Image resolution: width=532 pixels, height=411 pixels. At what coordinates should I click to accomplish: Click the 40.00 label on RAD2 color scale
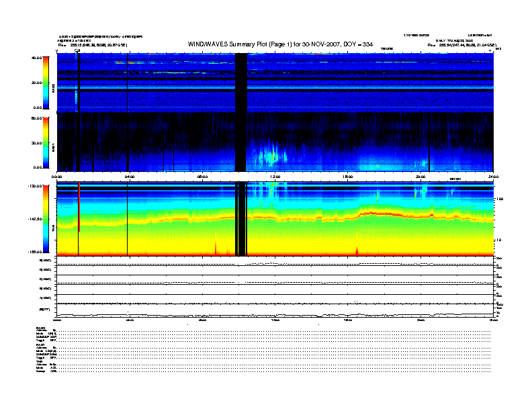click(36, 58)
